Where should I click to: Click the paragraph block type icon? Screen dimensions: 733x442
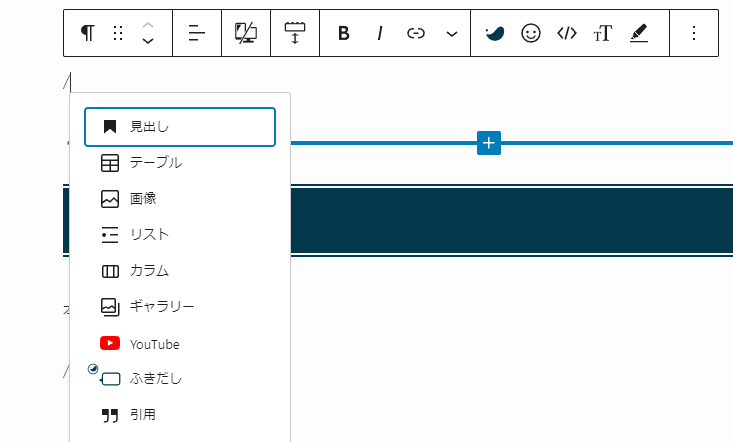point(88,33)
